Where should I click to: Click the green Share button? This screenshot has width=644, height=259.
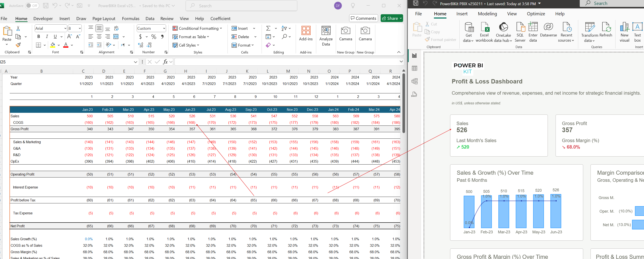[x=391, y=18]
